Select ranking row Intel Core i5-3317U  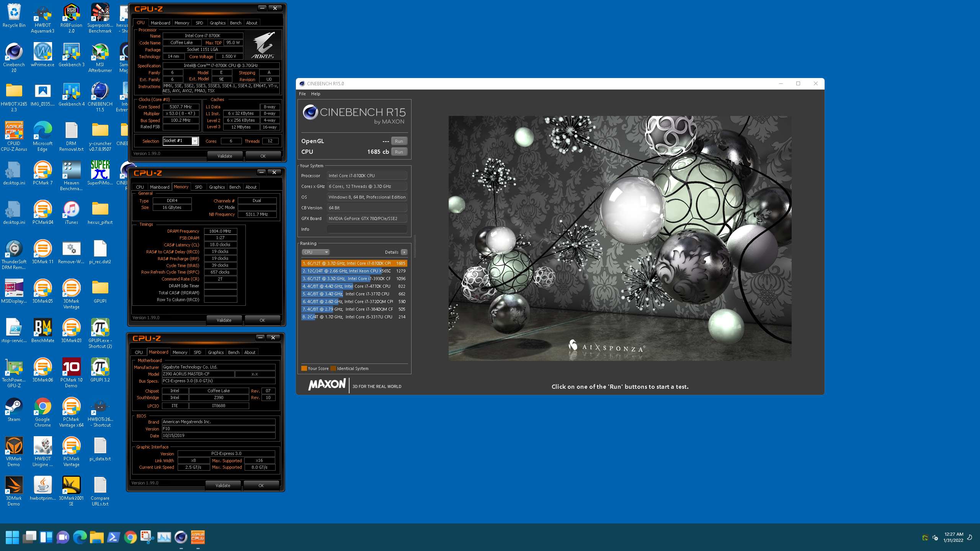[x=354, y=317]
